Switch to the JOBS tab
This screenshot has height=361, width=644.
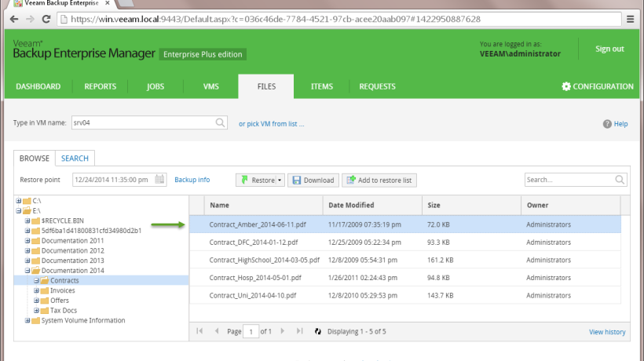pos(156,86)
